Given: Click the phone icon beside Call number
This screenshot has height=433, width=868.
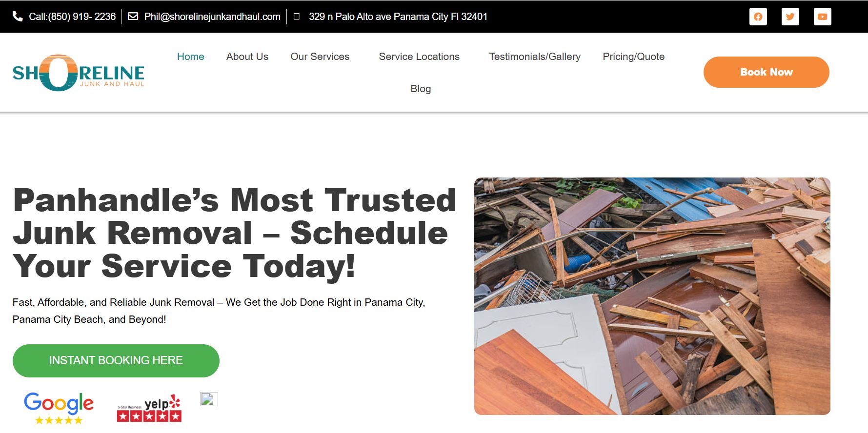Looking at the screenshot, I should (x=18, y=17).
